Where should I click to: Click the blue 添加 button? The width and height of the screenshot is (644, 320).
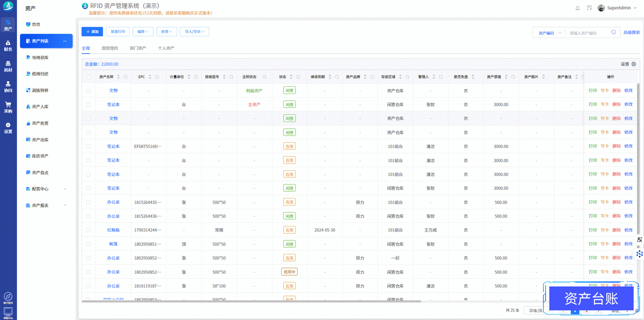pos(92,32)
